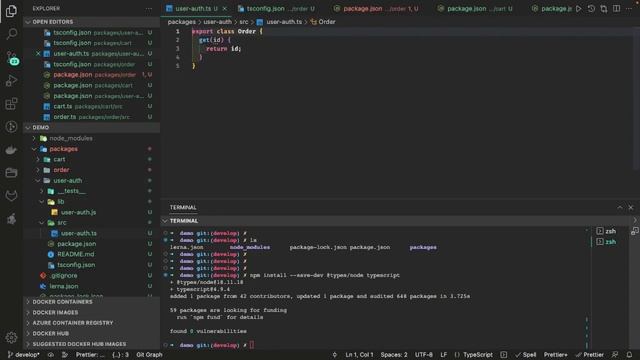
Task: Click the LF end-of-line indicator
Action: click(444, 355)
